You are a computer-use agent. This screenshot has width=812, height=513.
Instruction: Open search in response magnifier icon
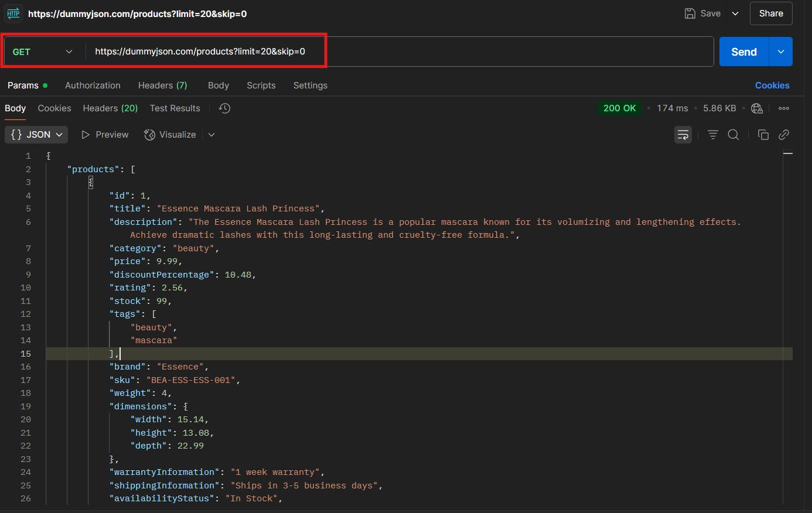[733, 135]
